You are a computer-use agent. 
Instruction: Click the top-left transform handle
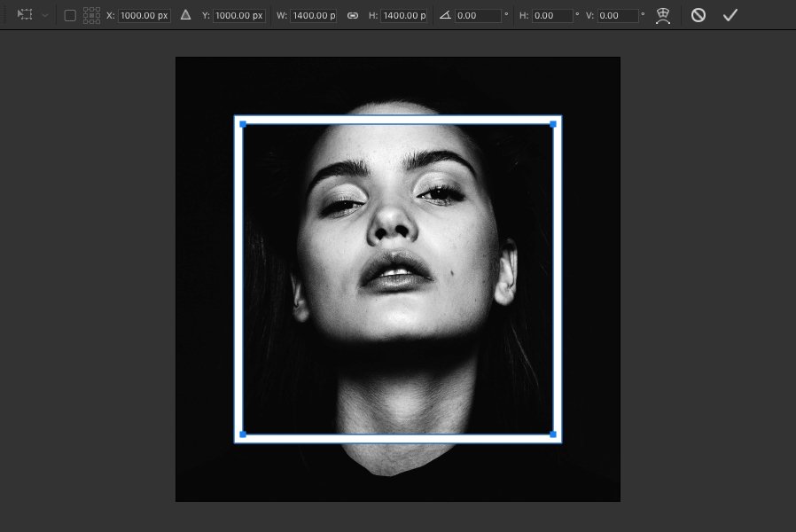[x=243, y=124]
